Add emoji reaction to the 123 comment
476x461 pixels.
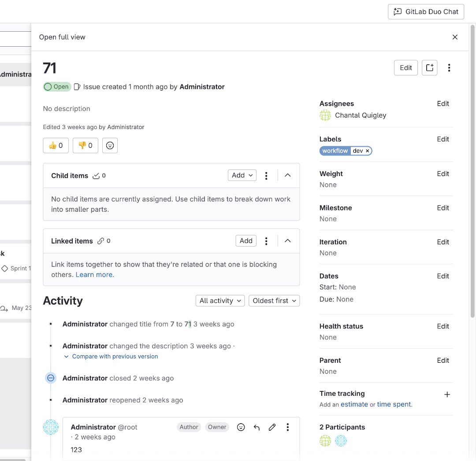point(241,427)
